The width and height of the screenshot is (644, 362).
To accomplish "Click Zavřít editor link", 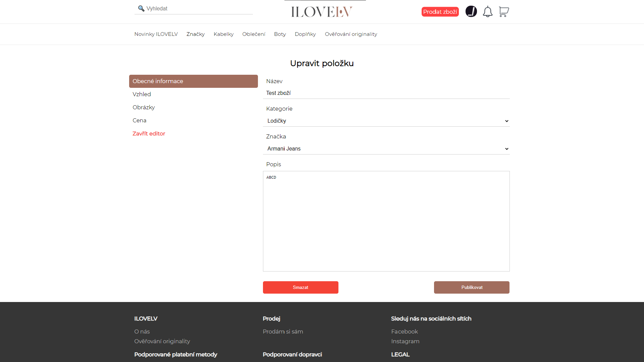I will coord(149,133).
